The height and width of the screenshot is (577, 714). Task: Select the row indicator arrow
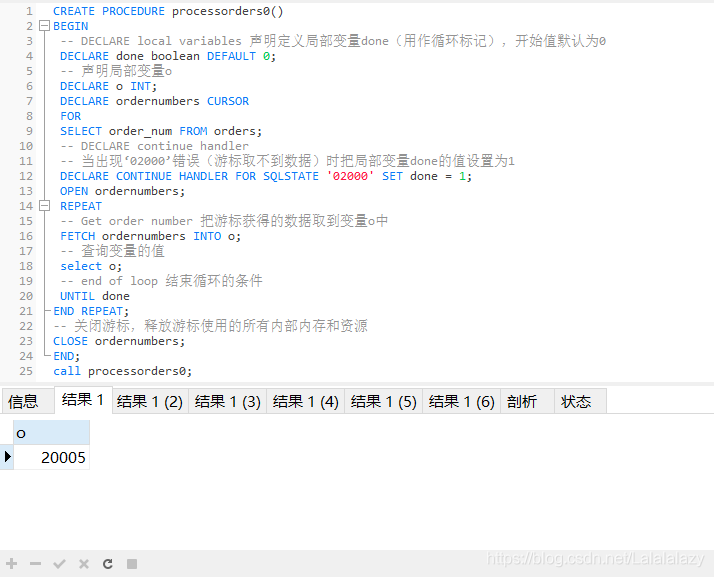(7, 456)
